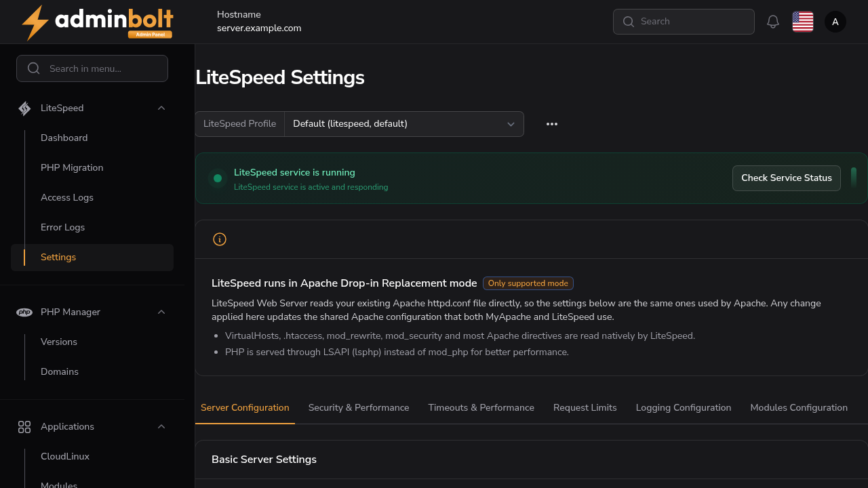Collapse the PHP Manager menu section

[161, 312]
